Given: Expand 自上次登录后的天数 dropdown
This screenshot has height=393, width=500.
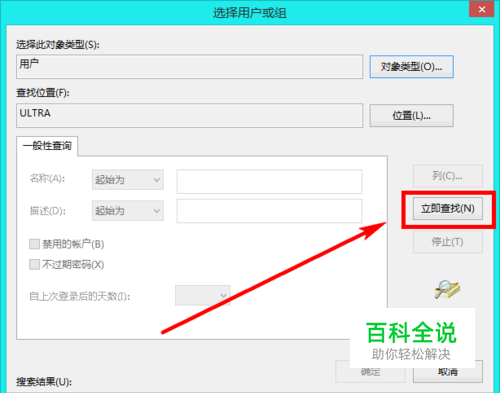Looking at the screenshot, I should tap(203, 295).
